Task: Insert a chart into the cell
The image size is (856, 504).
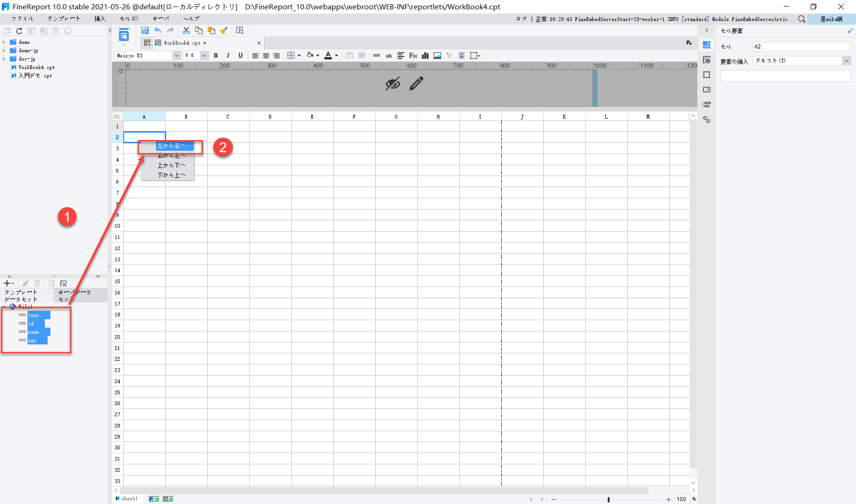Action: coord(425,55)
